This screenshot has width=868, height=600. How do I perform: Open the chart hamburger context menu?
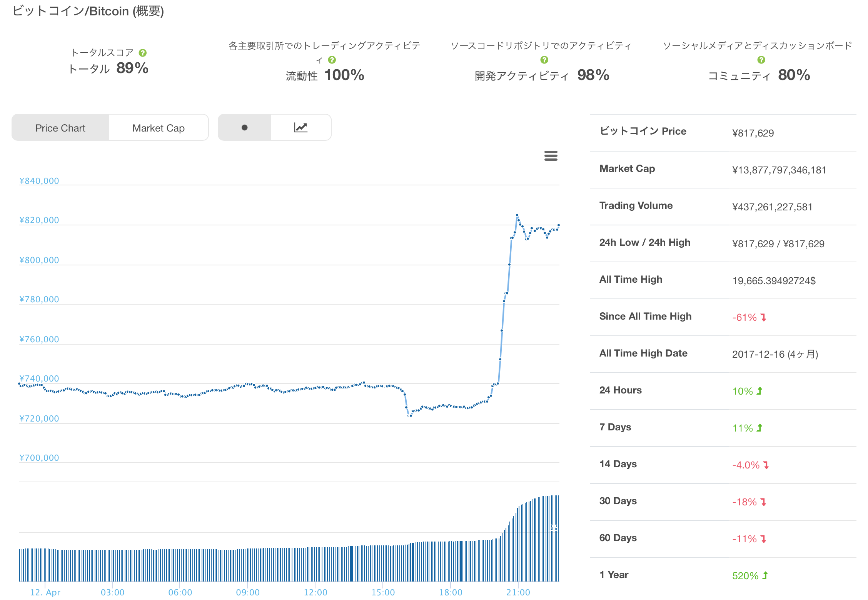[551, 156]
